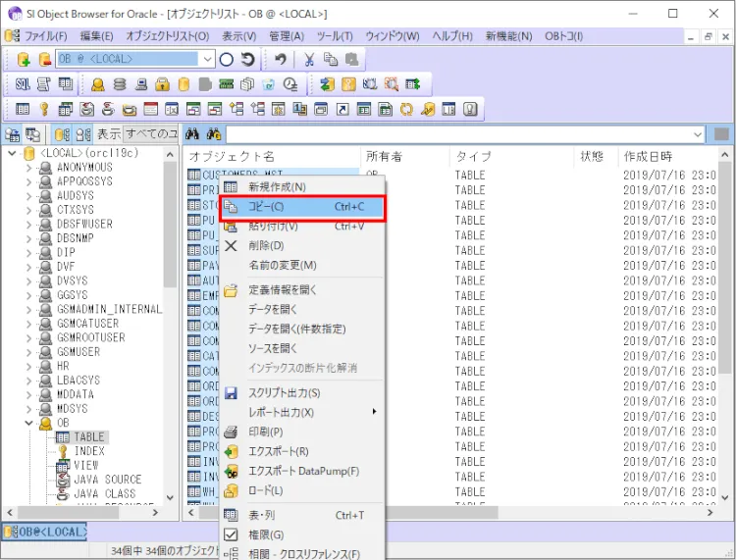Viewport: 736px width, 560px height.
Task: Click into the object search input field
Action: coord(459,134)
